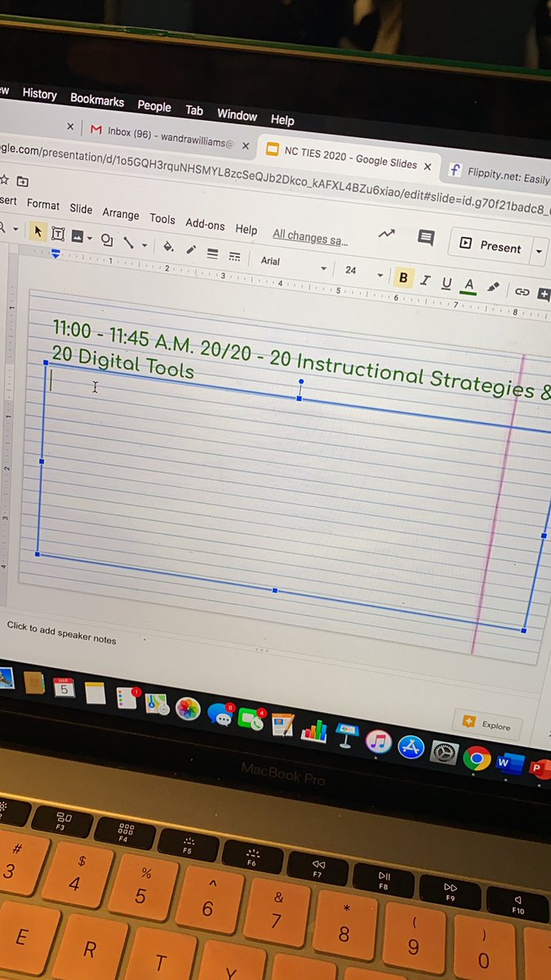Click the Highlight color marker

click(x=493, y=287)
